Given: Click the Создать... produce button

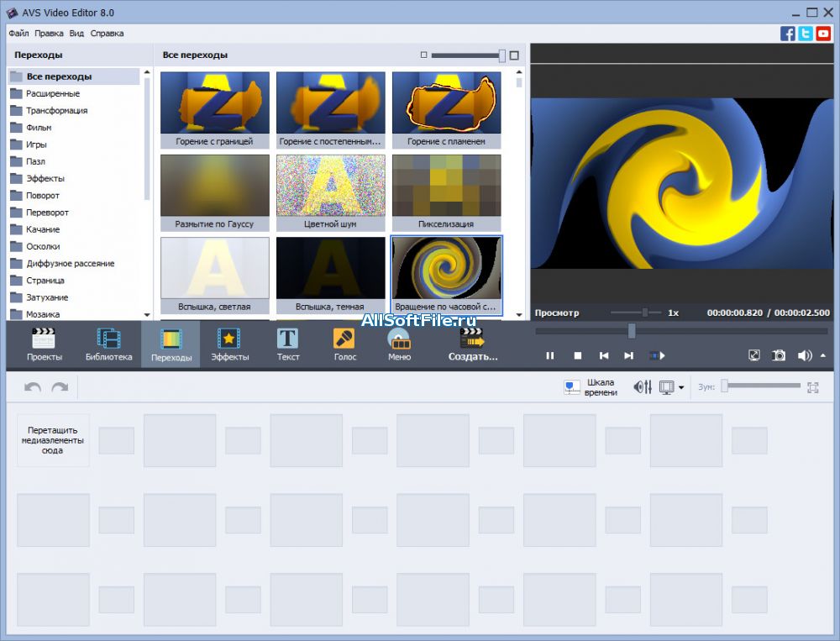Looking at the screenshot, I should 473,344.
